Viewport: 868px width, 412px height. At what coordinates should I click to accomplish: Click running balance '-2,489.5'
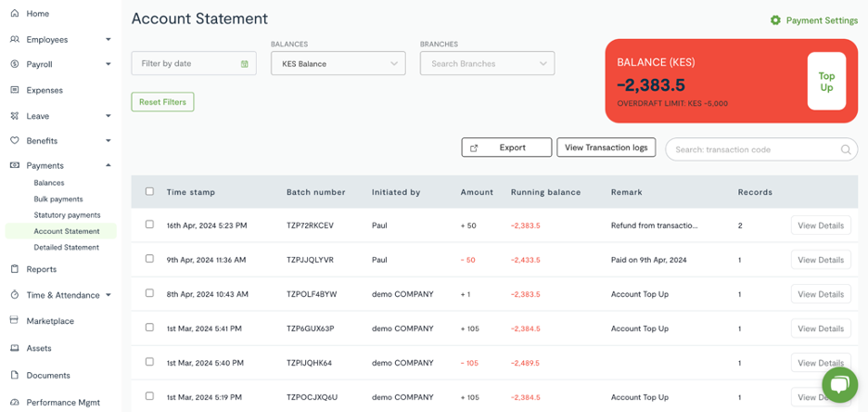(x=525, y=363)
